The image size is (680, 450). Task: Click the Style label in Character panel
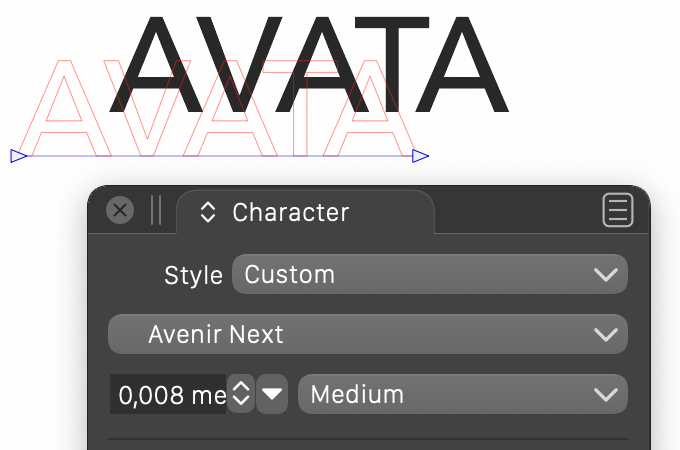click(193, 275)
